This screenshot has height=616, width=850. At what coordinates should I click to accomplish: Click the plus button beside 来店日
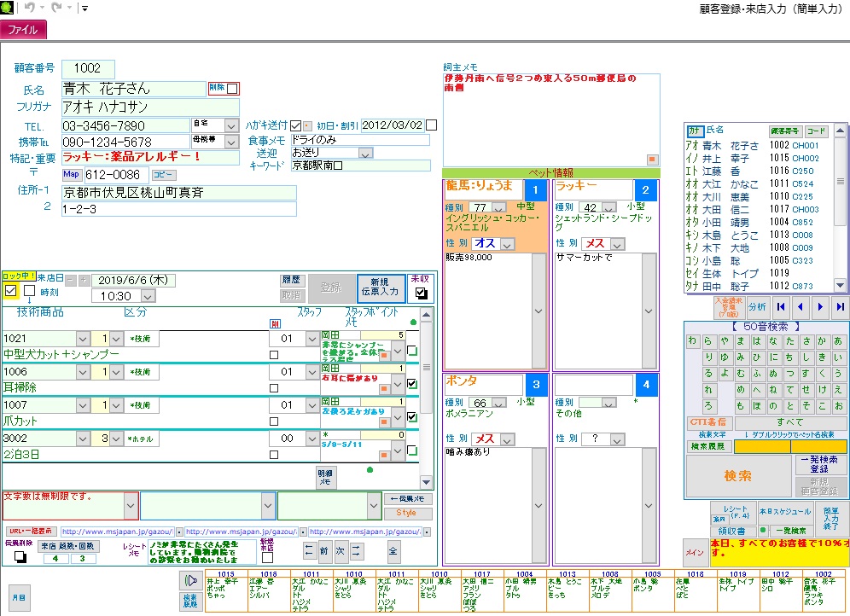84,280
